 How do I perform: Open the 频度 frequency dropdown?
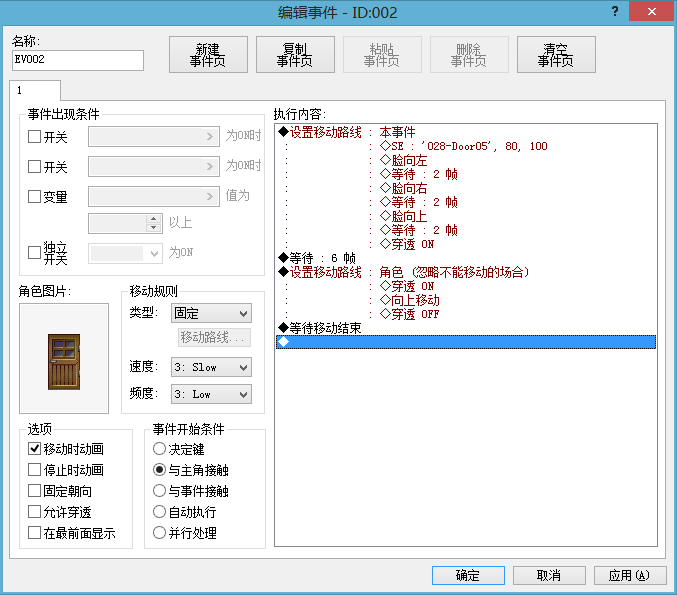coord(212,394)
